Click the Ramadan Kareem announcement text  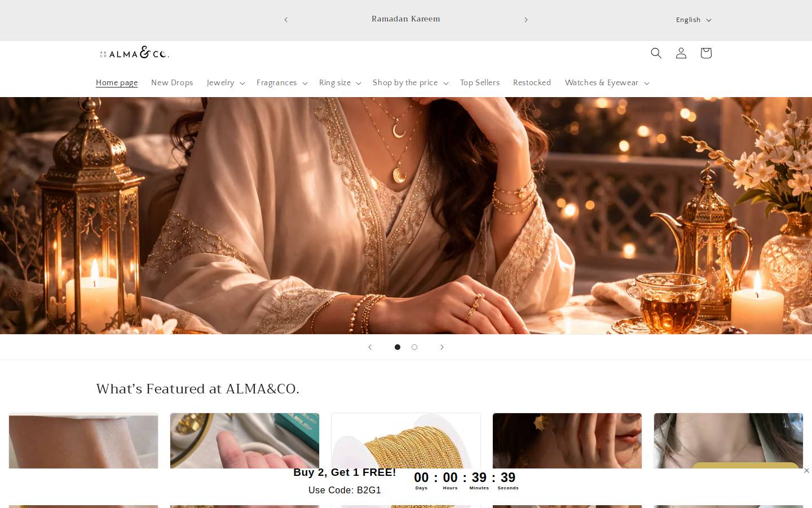click(x=405, y=19)
